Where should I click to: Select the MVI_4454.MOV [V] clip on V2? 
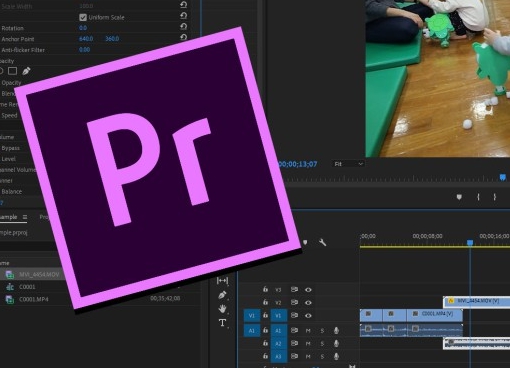pos(477,302)
